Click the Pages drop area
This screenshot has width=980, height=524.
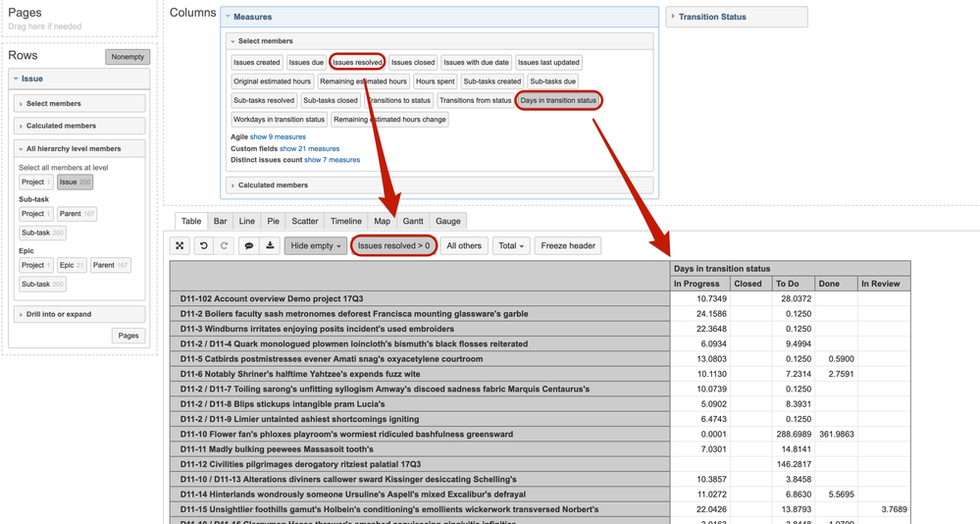point(79,19)
